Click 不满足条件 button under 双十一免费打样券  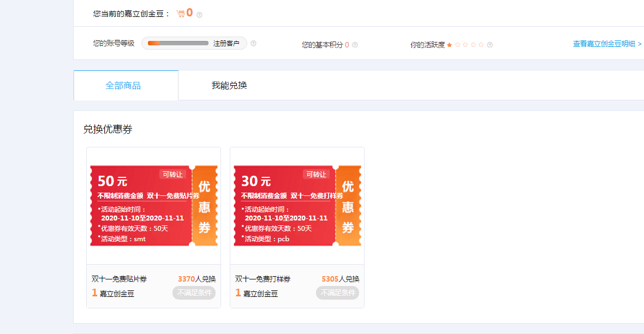coord(337,293)
